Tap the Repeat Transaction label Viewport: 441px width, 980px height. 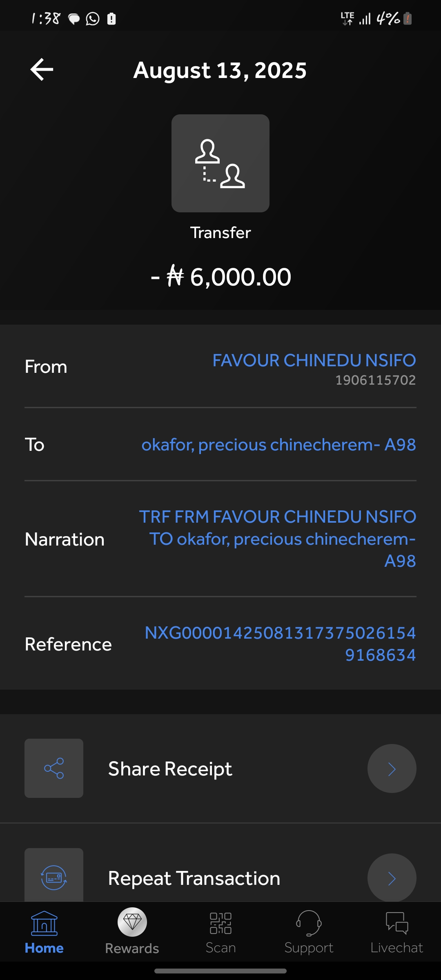194,878
